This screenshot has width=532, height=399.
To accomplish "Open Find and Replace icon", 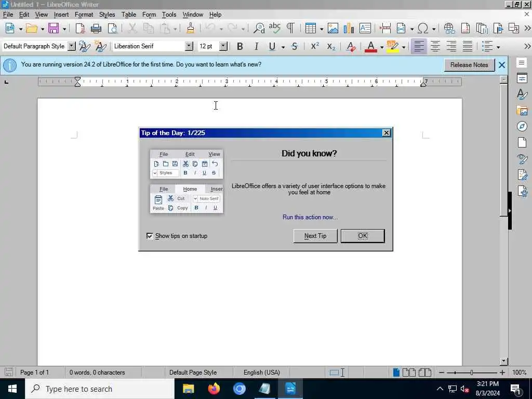I will point(259,28).
